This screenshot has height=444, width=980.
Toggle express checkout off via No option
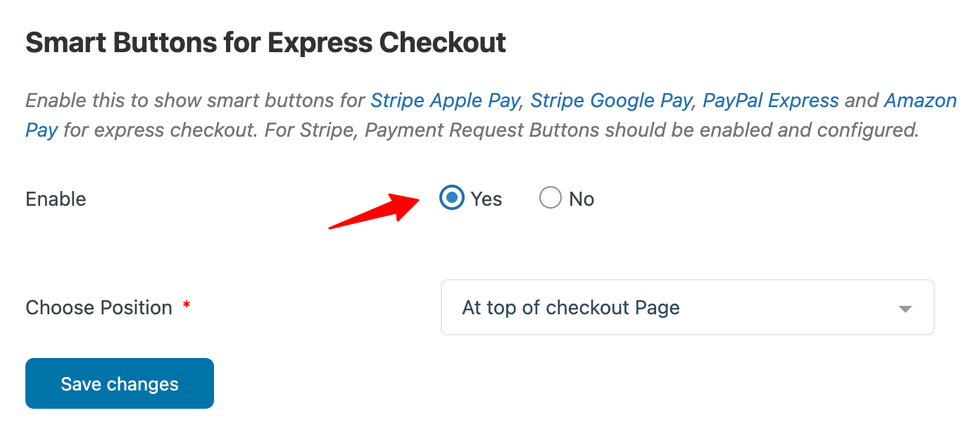[551, 198]
